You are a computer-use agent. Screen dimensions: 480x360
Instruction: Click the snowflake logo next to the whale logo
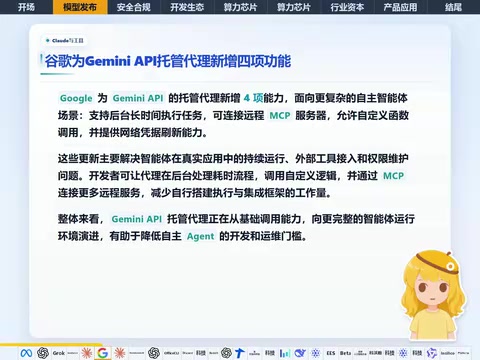pos(315,353)
